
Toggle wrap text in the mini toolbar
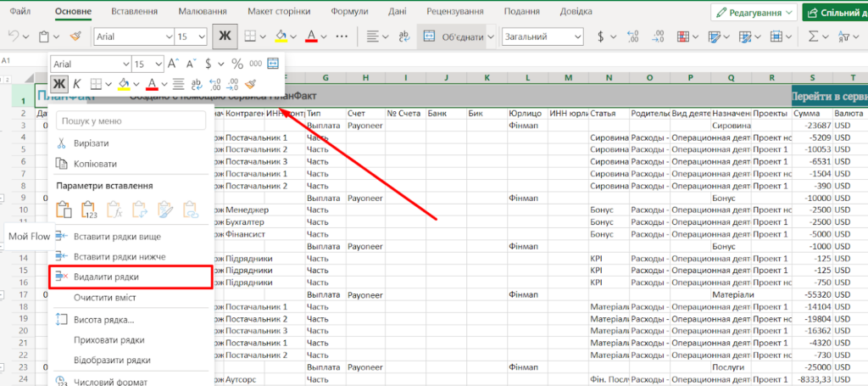tap(197, 84)
